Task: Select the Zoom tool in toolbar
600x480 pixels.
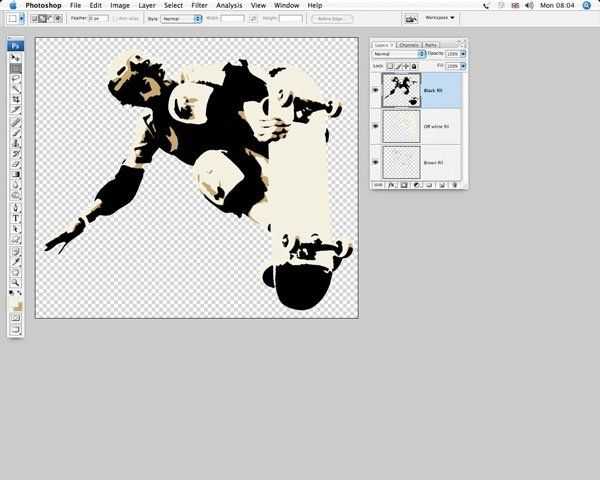Action: pos(16,281)
